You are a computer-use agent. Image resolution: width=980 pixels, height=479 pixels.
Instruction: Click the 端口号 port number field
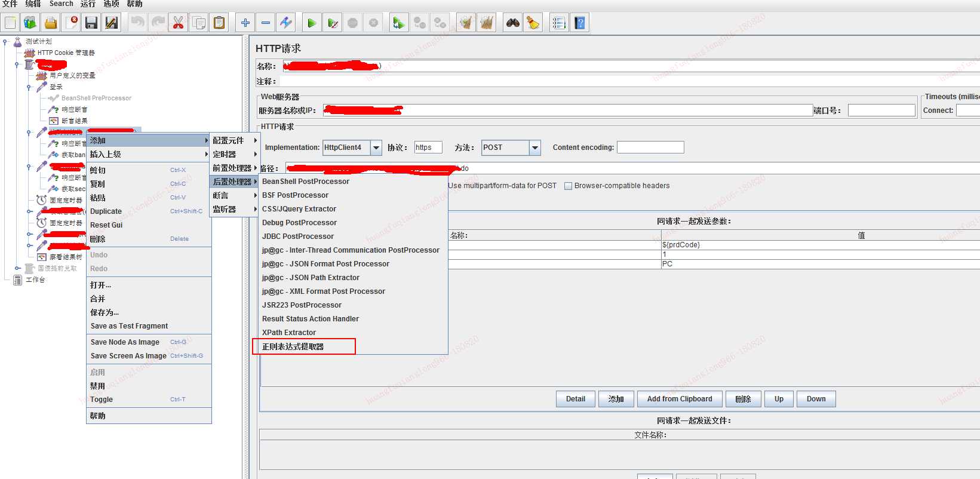coord(881,110)
